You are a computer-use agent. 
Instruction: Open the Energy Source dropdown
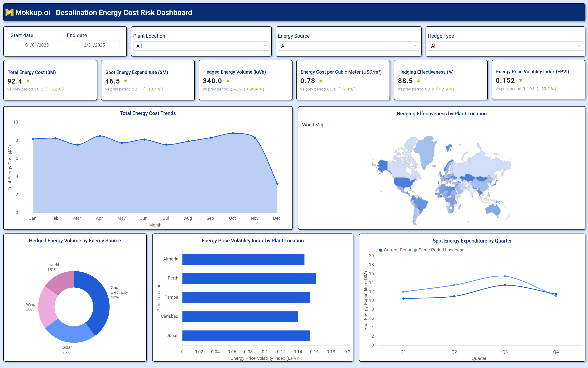tap(348, 46)
